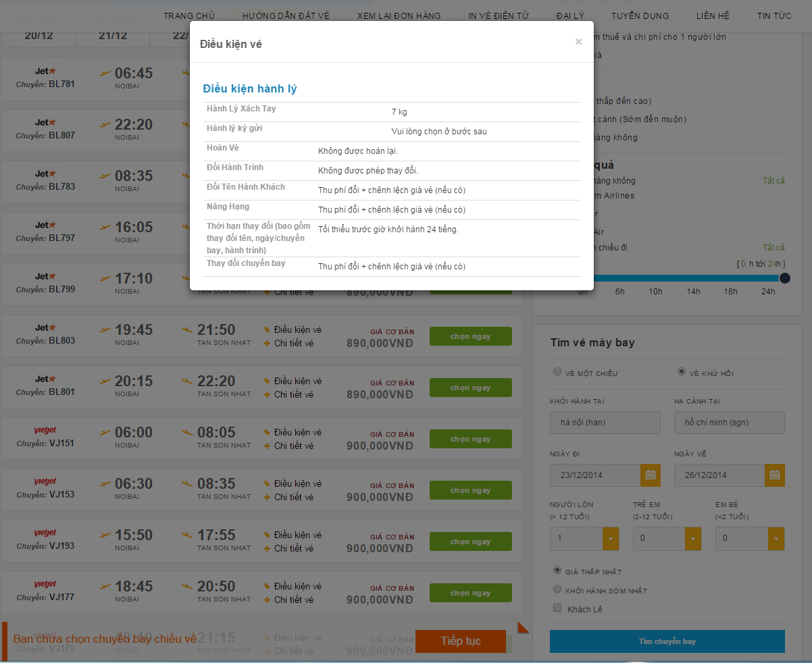Click chọn ngay for flight VJ153
Image resolution: width=812 pixels, height=663 pixels.
(471, 490)
